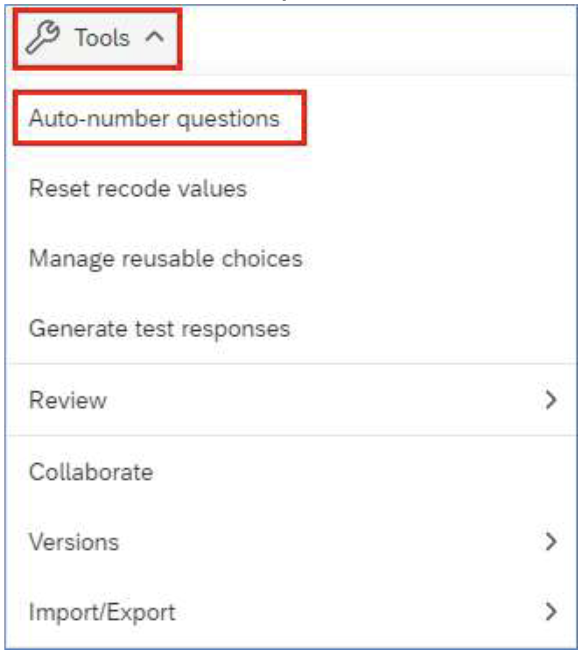The image size is (582, 652).
Task: Open the Collaborate option
Action: [291, 472]
